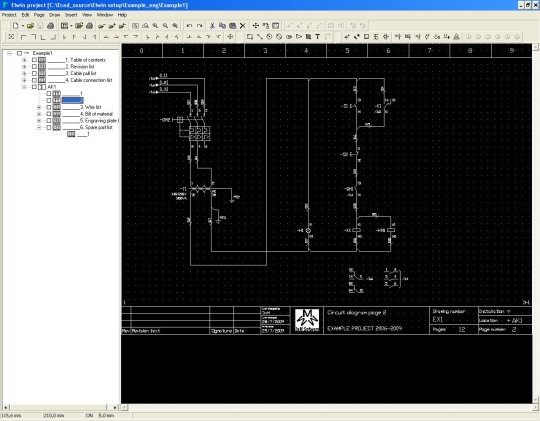The width and height of the screenshot is (540, 421).
Task: Undo the last action
Action: (x=189, y=25)
